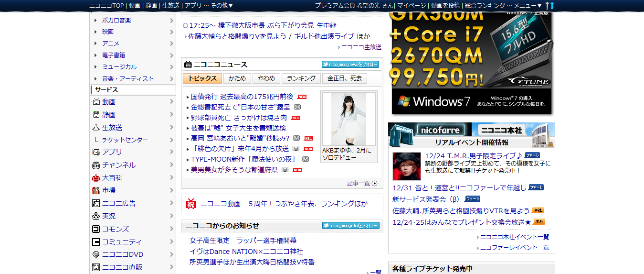This screenshot has height=274, width=644.
Task: Click the white scroll-to-top arrow icon in the header
Action: click(547, 5)
